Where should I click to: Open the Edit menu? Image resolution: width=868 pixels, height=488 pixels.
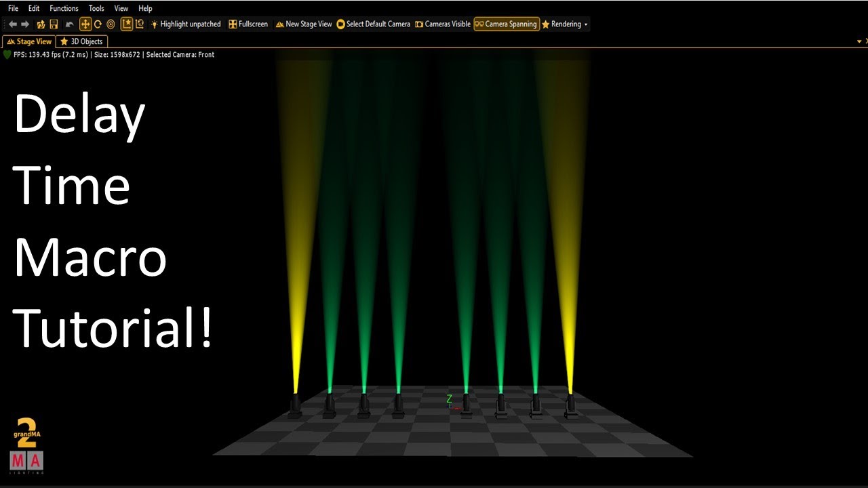tap(34, 8)
